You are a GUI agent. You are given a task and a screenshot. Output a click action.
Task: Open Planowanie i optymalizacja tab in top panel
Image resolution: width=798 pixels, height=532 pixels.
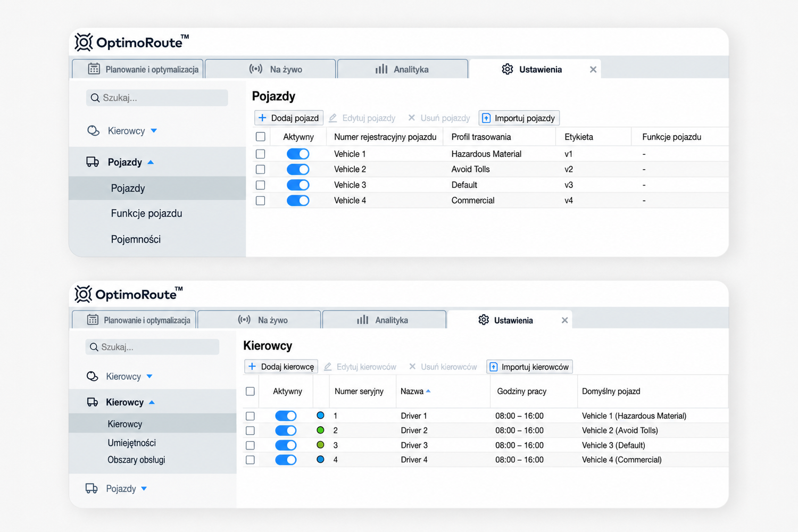[x=138, y=69]
